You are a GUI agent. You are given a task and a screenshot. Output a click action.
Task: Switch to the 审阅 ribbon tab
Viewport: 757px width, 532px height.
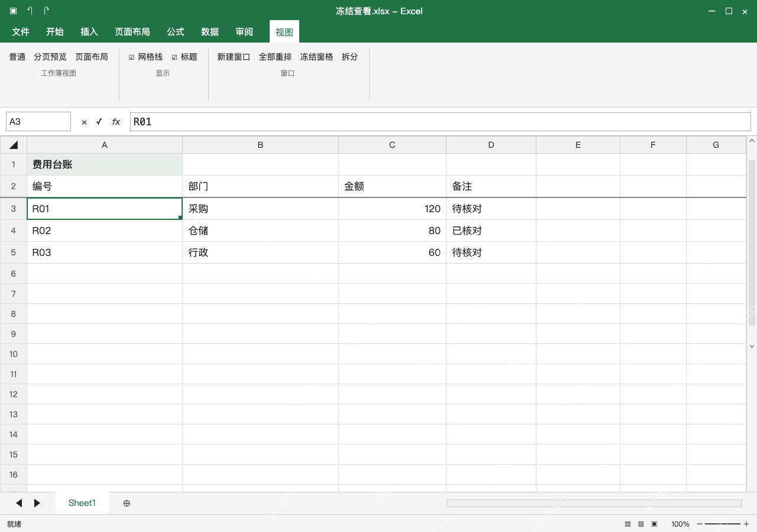(244, 32)
